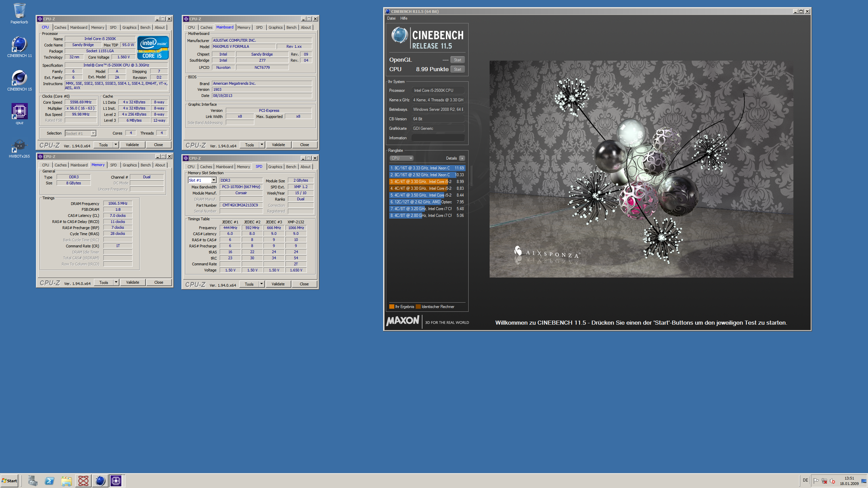Select ranking row 1 with score 11.69
This screenshot has width=868, height=488.
point(427,168)
